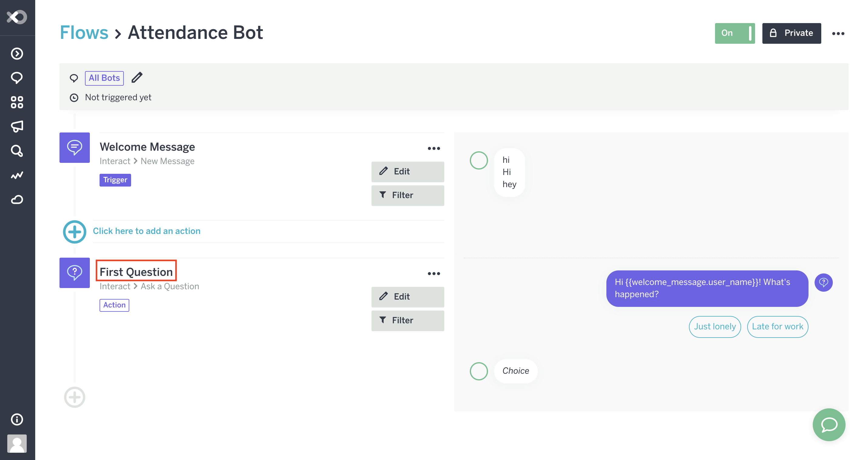Click the info icon in sidebar
This screenshot has height=460, width=868.
[17, 419]
